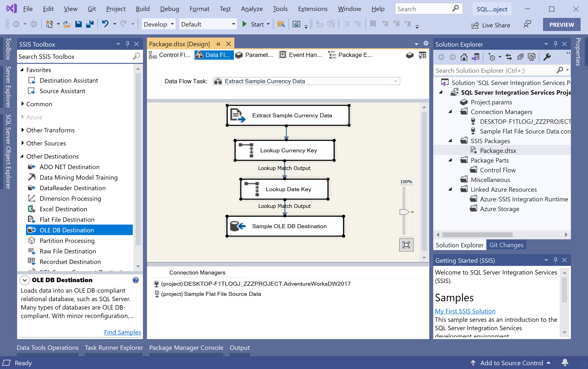Select the Flat File Destination tool
588x369 pixels.
click(67, 219)
